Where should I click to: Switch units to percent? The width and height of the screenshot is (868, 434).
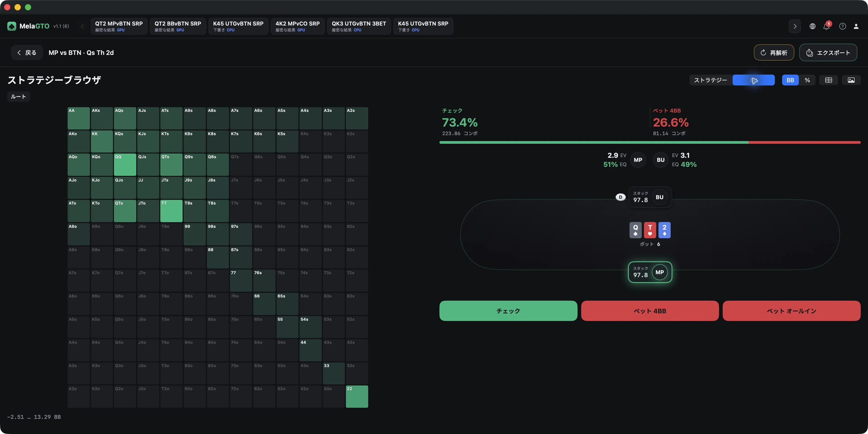[807, 80]
